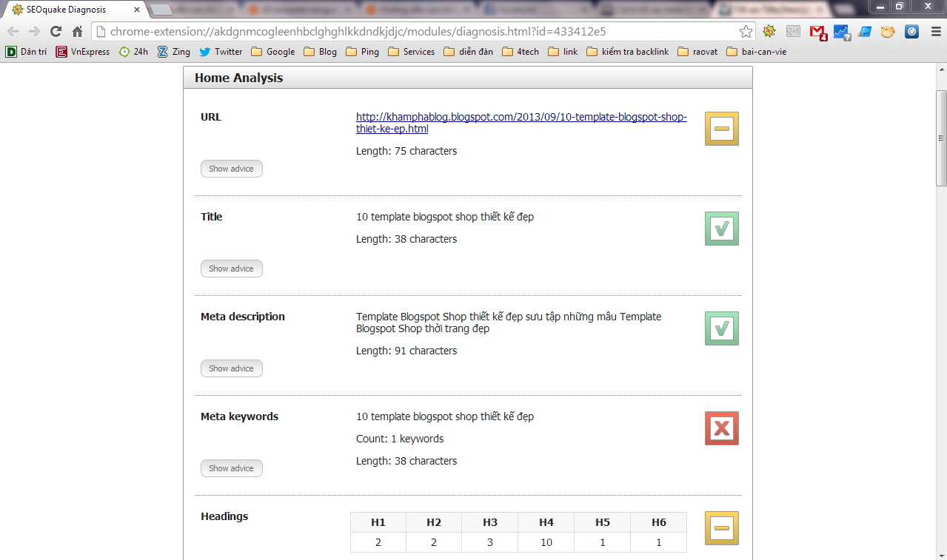Click the 'Length: 91 characters' text
947x560 pixels.
point(406,351)
